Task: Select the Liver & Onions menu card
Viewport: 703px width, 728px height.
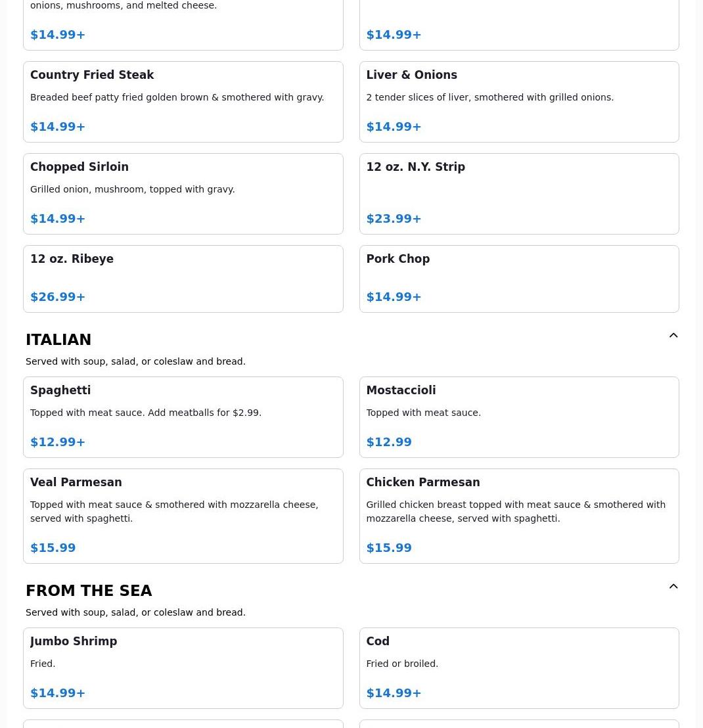Action: [x=518, y=102]
